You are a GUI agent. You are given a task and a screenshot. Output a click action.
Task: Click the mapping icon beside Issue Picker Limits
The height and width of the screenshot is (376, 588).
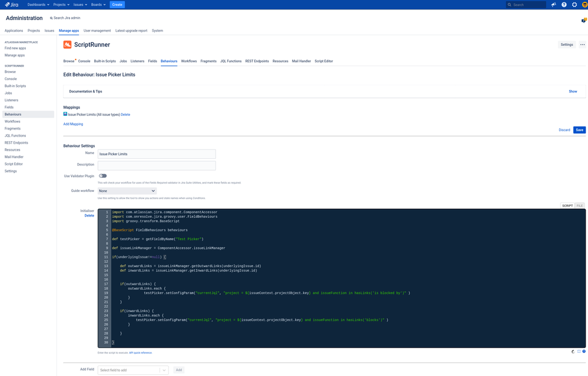(x=65, y=114)
